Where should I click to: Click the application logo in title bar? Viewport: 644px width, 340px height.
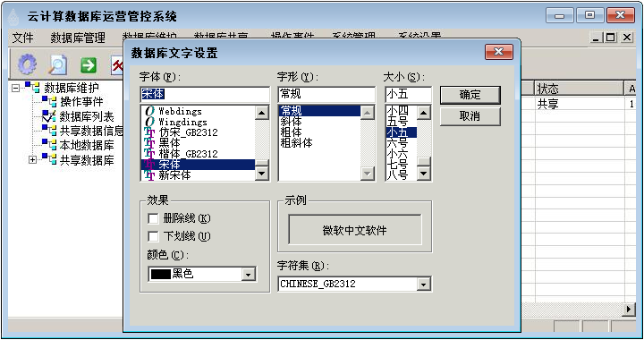click(14, 16)
